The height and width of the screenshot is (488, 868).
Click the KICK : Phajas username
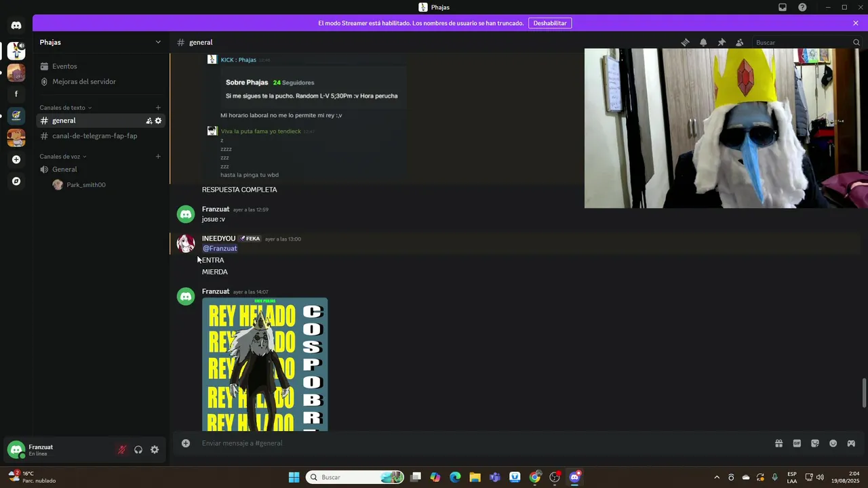pos(238,60)
